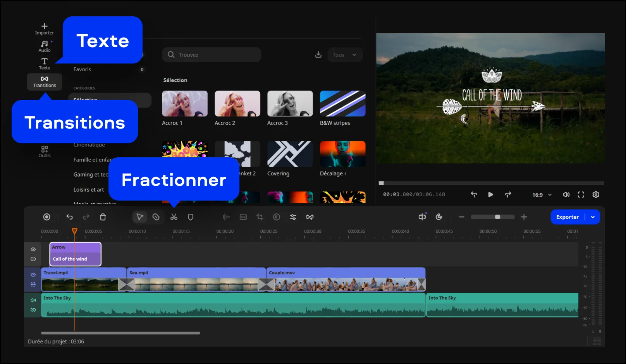The height and width of the screenshot is (364, 626).
Task: Open the Transitions tab in sidebar
Action: click(45, 82)
